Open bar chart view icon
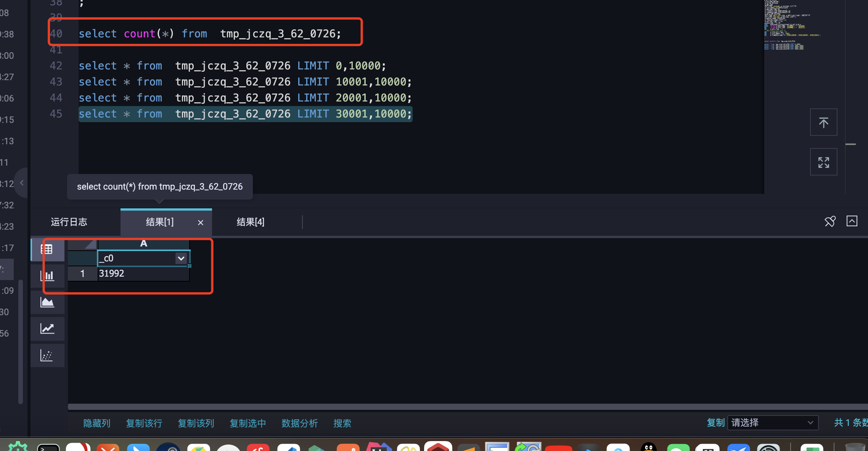868x451 pixels. 47,275
